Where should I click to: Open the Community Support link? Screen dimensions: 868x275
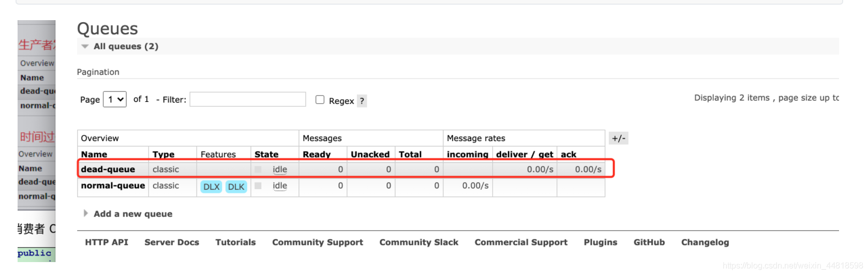318,242
